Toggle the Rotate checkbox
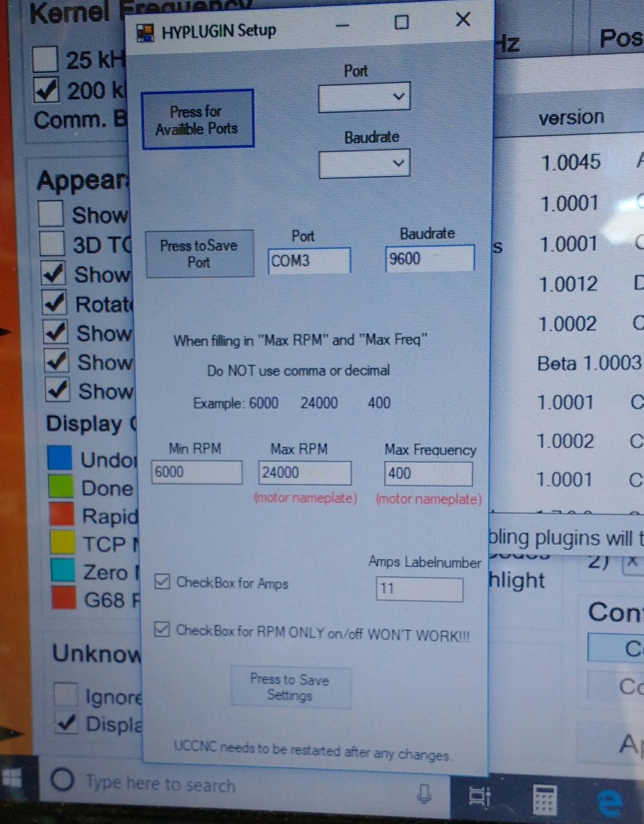 pos(55,302)
